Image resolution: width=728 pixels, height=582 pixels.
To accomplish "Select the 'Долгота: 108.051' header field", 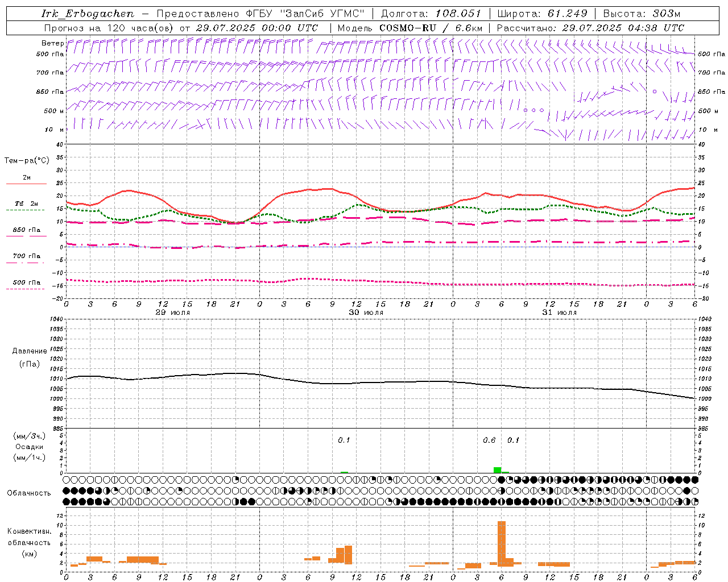I will (431, 14).
